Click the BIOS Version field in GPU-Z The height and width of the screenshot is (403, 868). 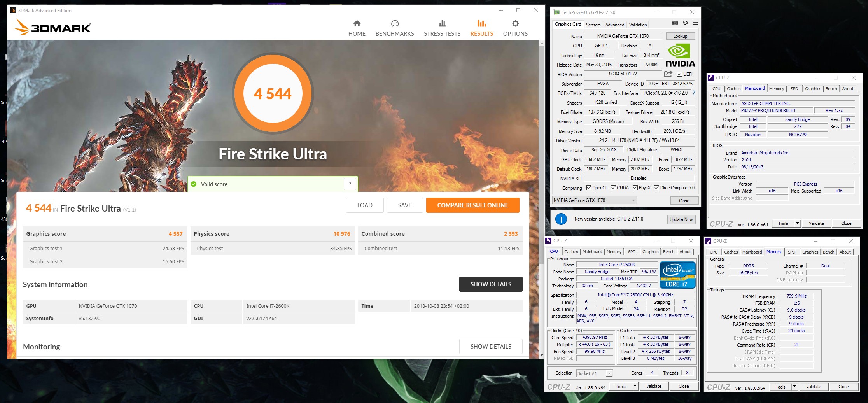coord(623,74)
